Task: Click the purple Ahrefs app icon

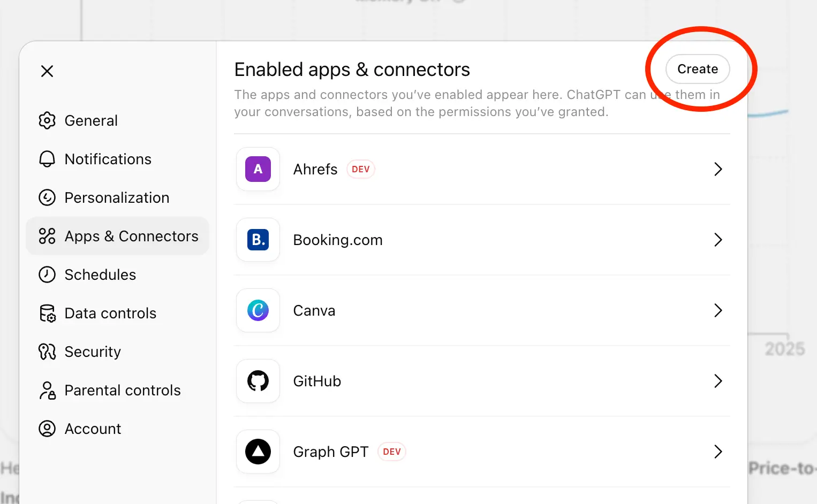Action: click(258, 169)
